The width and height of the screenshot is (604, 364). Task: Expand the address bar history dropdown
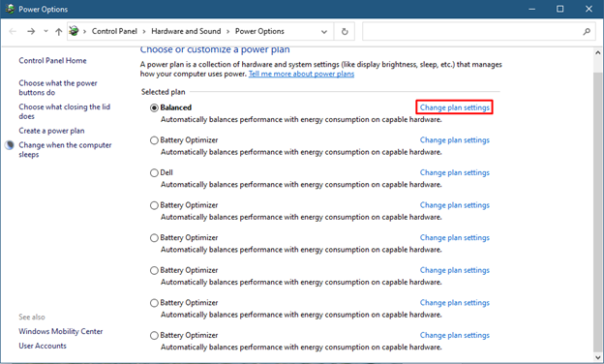tap(324, 32)
